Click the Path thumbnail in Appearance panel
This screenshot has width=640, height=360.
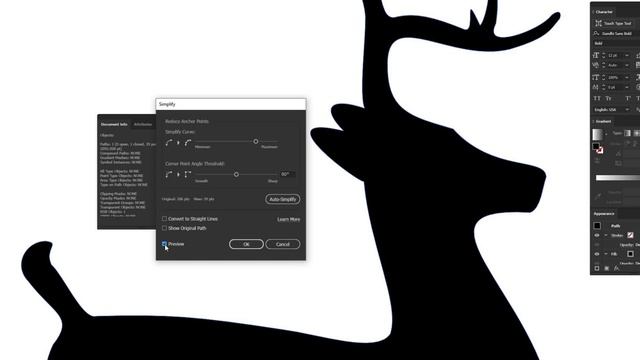pyautogui.click(x=597, y=225)
